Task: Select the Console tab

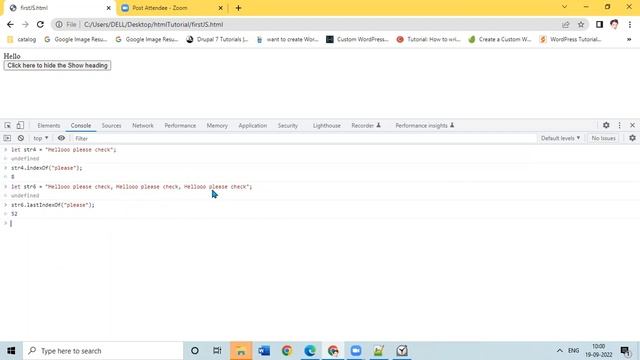Action: pyautogui.click(x=81, y=126)
